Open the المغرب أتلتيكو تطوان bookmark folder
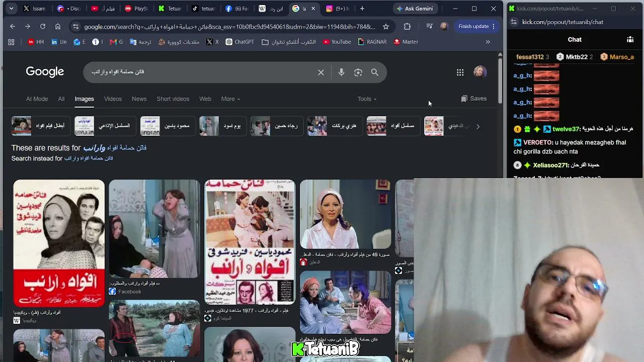 pos(289,42)
